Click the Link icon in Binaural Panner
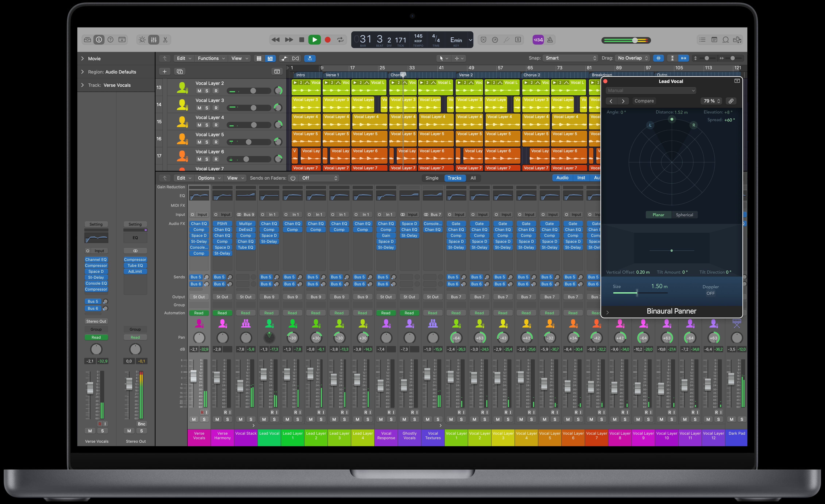Viewport: 825px width, 504px height. click(x=731, y=101)
